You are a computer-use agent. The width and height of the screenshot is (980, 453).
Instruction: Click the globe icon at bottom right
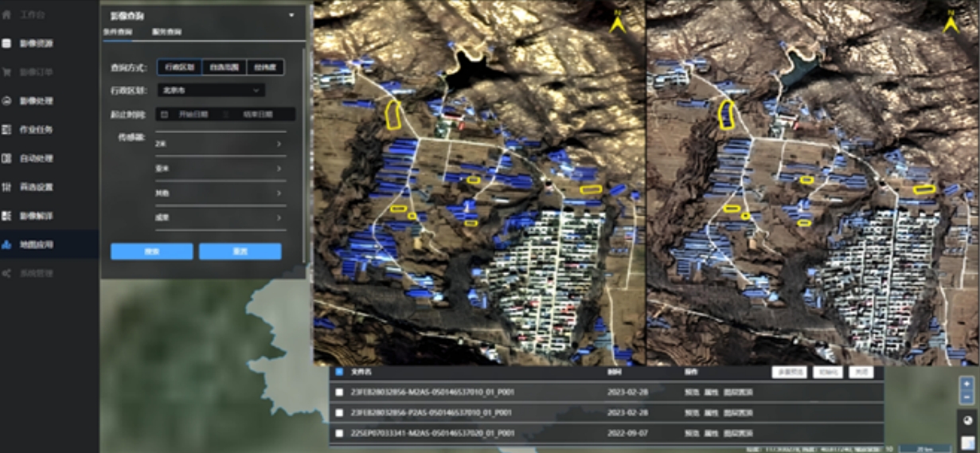pos(966,420)
